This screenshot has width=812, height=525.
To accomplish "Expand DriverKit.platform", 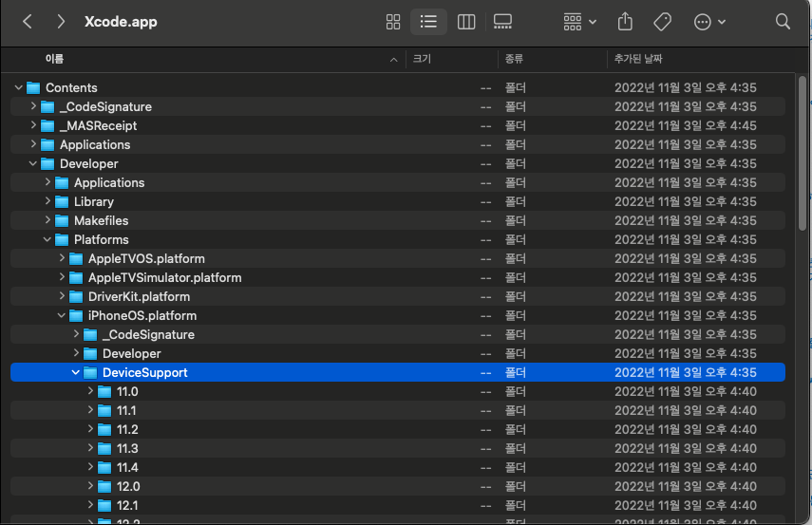I will pos(62,296).
